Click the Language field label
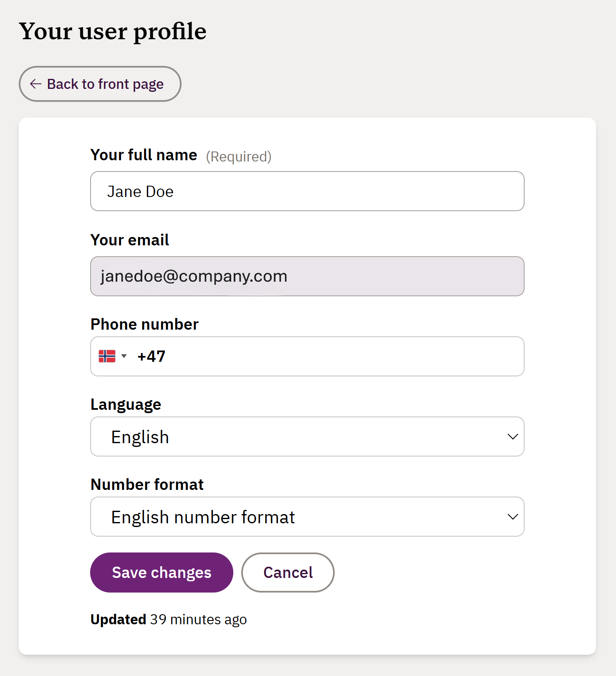The width and height of the screenshot is (616, 676). coord(126,404)
